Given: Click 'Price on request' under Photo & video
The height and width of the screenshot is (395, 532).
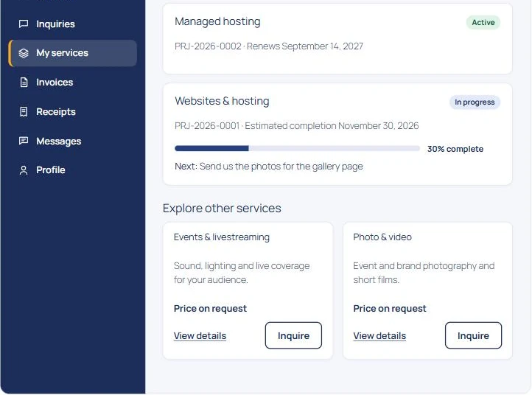Looking at the screenshot, I should 390,309.
